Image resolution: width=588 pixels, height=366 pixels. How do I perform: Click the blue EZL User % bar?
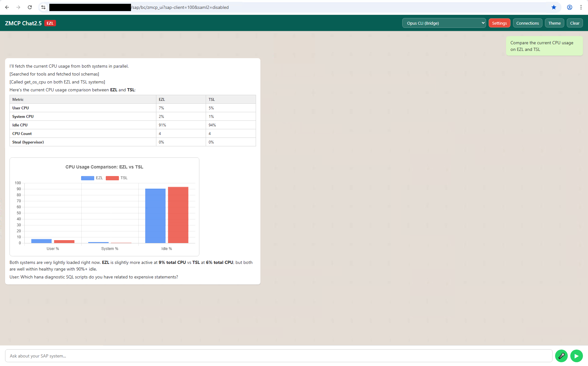pyautogui.click(x=41, y=241)
